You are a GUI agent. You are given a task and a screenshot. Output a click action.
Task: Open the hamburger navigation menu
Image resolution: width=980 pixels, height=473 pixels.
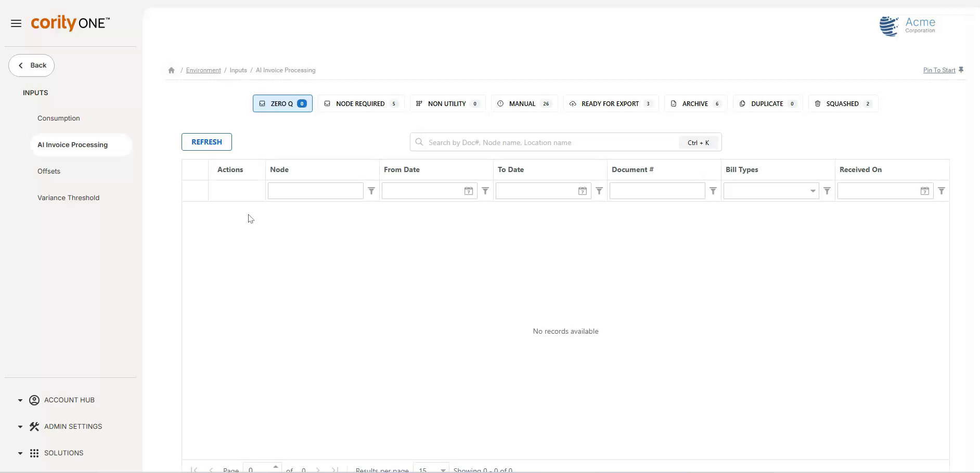(16, 23)
